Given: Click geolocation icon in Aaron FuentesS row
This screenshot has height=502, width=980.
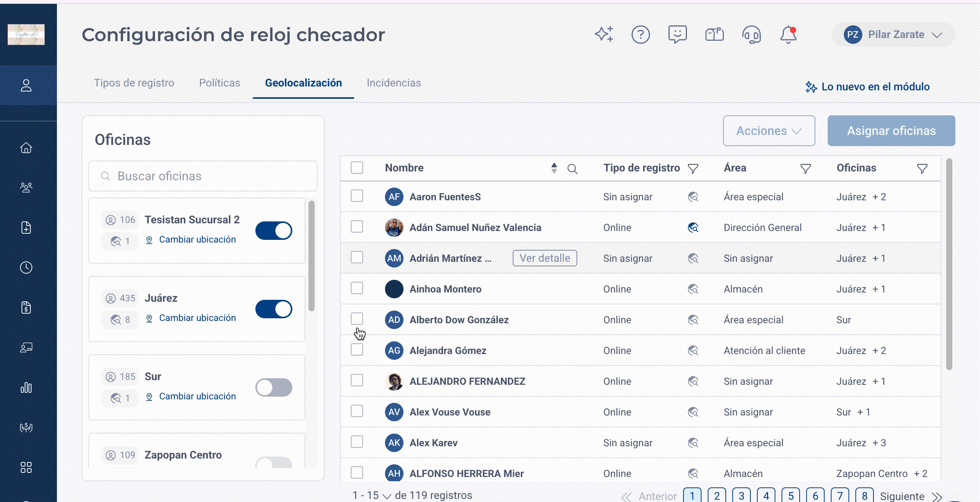Looking at the screenshot, I should coord(693,197).
